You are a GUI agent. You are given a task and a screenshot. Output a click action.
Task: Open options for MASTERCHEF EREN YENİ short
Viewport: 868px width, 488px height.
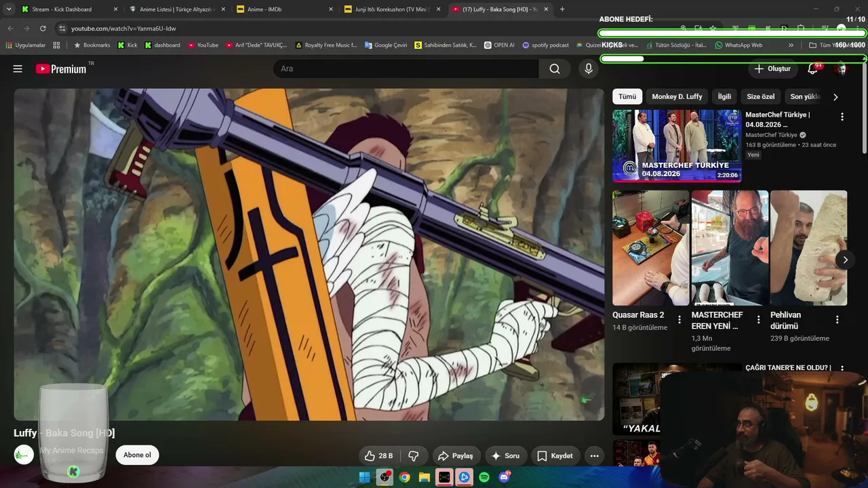click(x=758, y=319)
